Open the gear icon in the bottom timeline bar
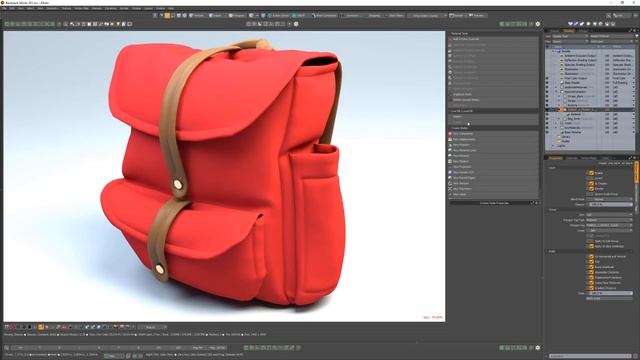Screen dimensions: 640x360 [x=538, y=348]
